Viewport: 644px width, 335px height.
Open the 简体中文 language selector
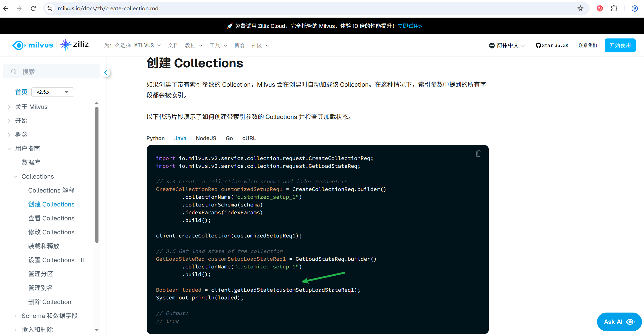(x=507, y=45)
